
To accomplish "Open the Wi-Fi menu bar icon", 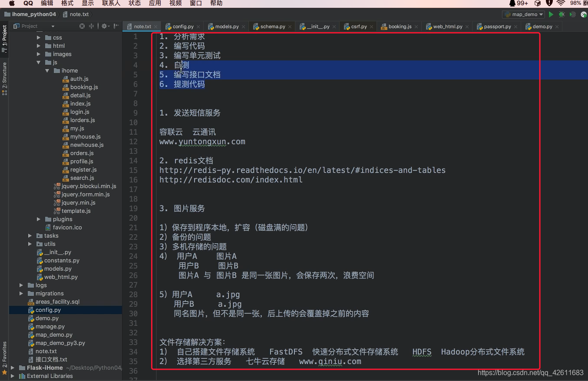I will click(x=561, y=3).
